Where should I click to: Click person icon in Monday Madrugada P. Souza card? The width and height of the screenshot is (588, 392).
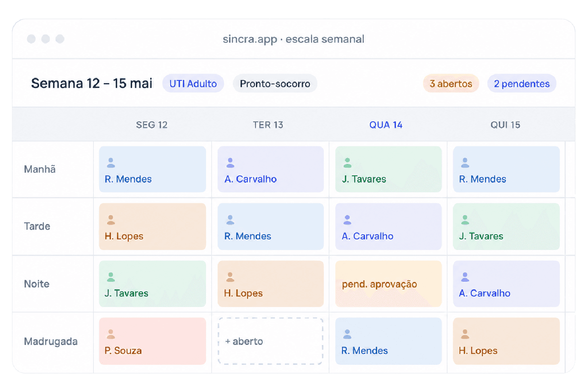click(111, 334)
